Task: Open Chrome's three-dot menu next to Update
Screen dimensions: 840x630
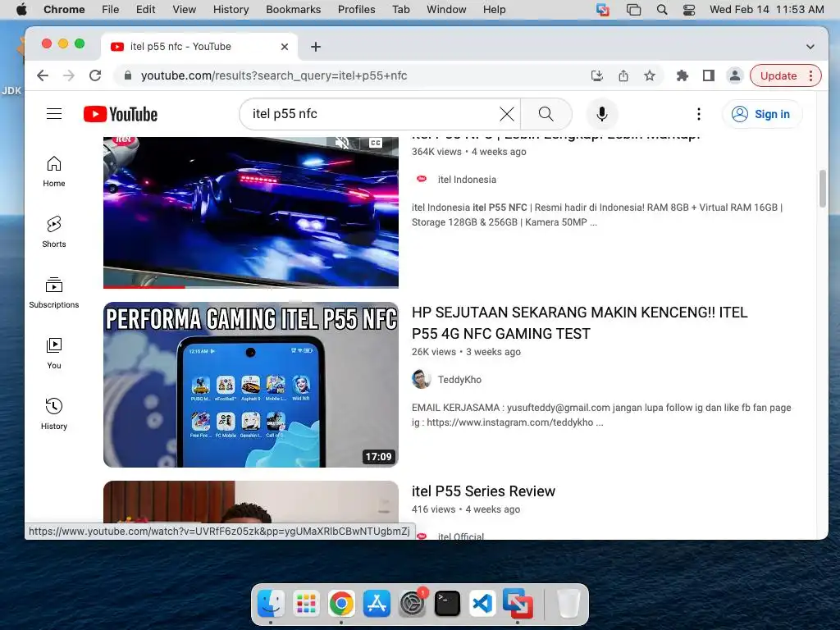Action: 811,75
